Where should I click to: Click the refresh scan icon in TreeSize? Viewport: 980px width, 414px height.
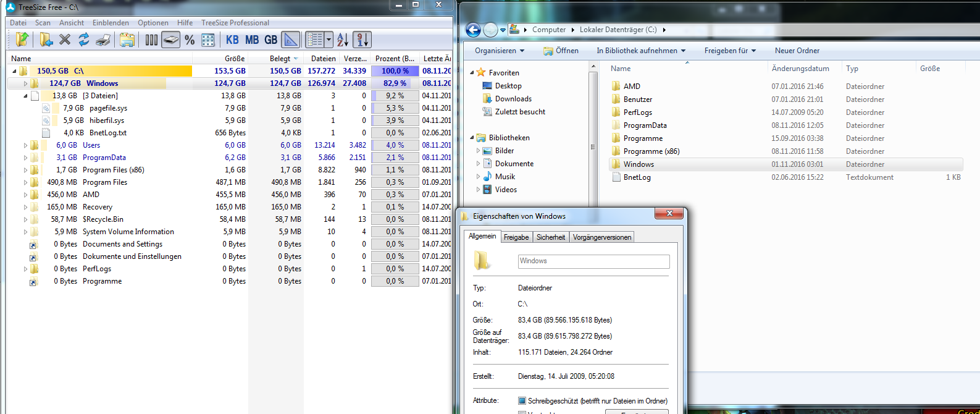(84, 40)
